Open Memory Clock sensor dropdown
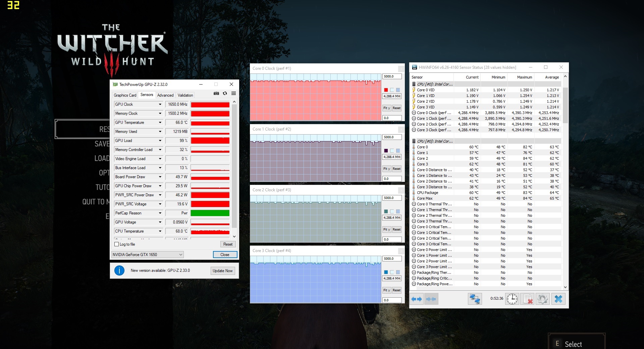The image size is (644, 349). (160, 113)
